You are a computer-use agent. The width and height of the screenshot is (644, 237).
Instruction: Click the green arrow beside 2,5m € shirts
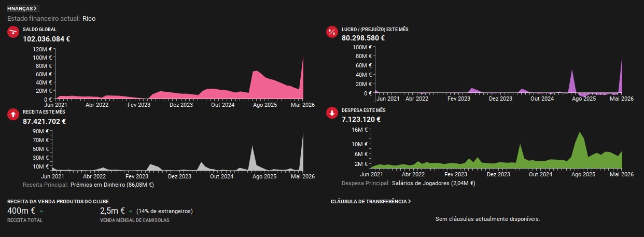click(131, 211)
